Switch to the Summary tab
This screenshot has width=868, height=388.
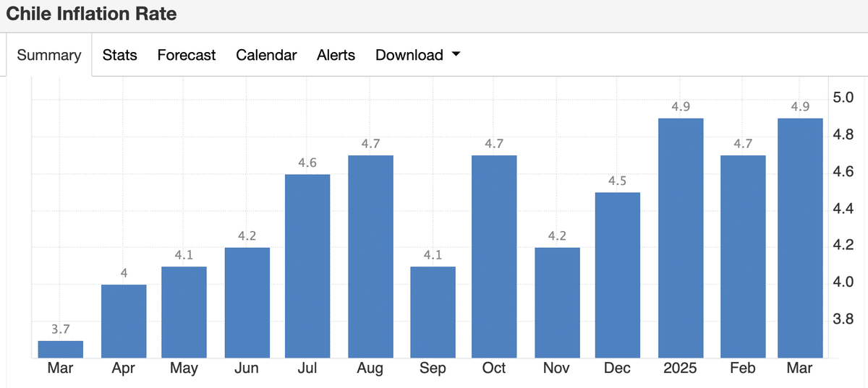point(49,56)
